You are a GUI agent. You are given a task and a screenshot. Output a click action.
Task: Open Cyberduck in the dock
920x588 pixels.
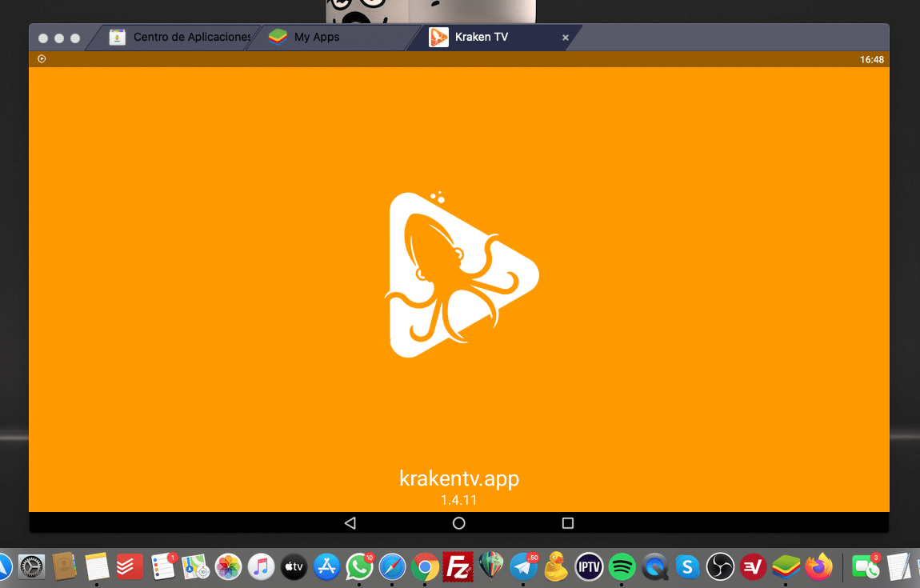(556, 567)
